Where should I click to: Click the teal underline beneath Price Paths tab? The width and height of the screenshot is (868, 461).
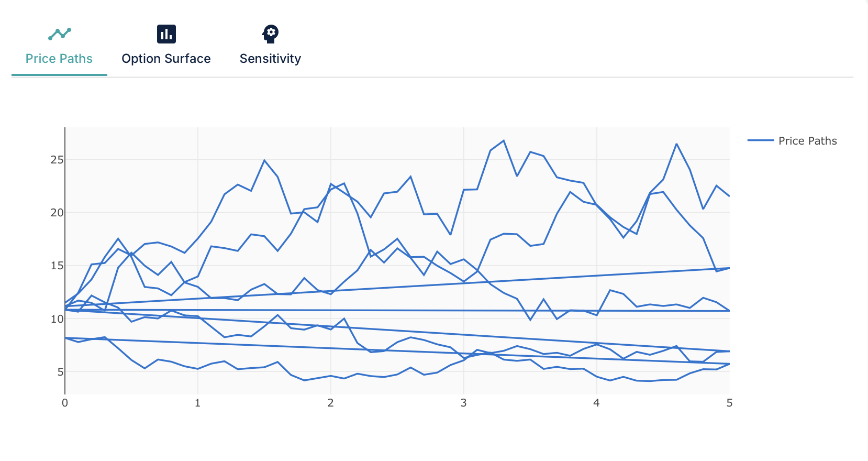(59, 75)
